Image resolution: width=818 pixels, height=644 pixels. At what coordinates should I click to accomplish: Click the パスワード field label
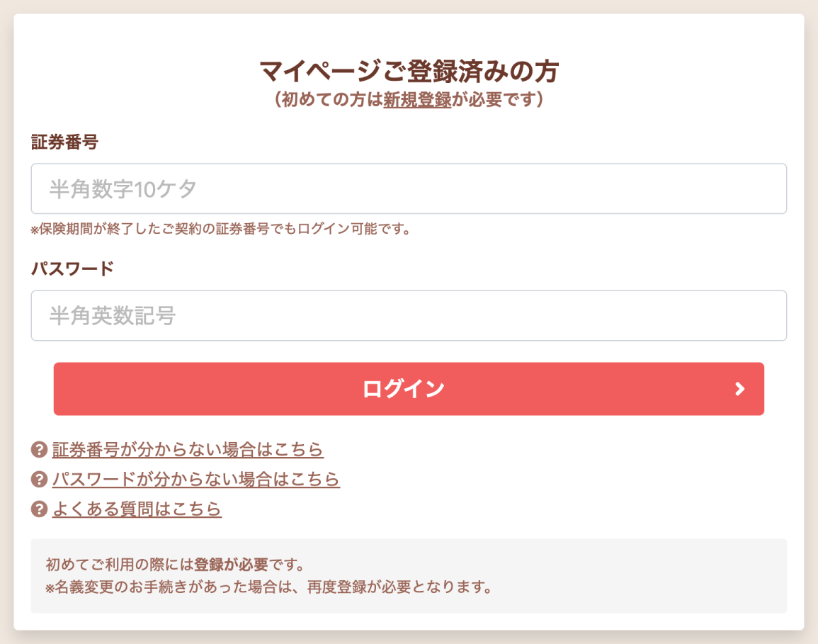click(72, 269)
